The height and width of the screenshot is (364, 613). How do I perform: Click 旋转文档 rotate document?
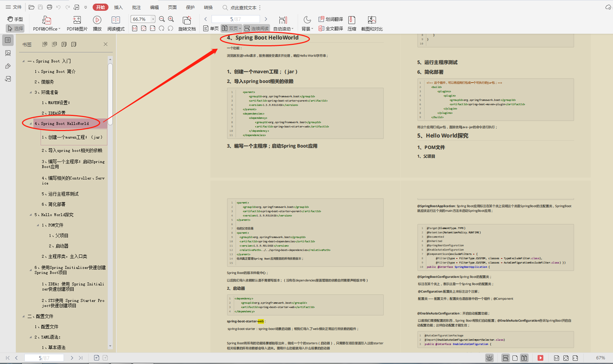(x=187, y=24)
